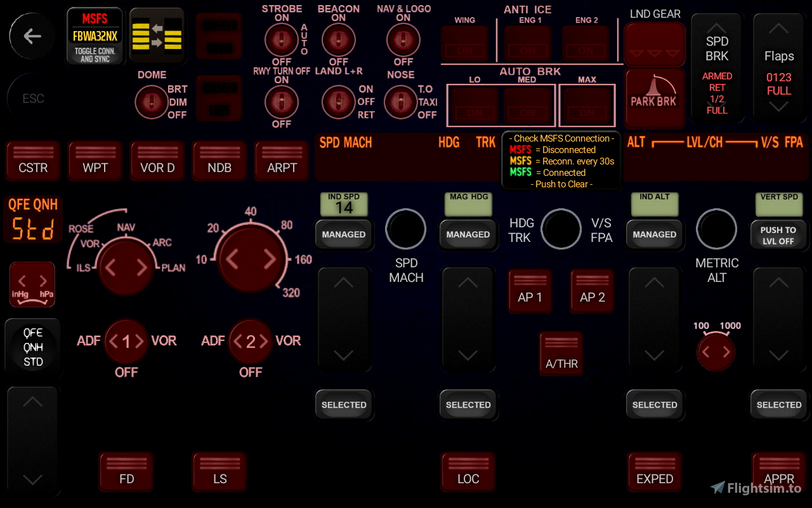812x508 pixels.
Task: Lower baro setting with the bottom-left slider down arrow
Action: click(32, 479)
